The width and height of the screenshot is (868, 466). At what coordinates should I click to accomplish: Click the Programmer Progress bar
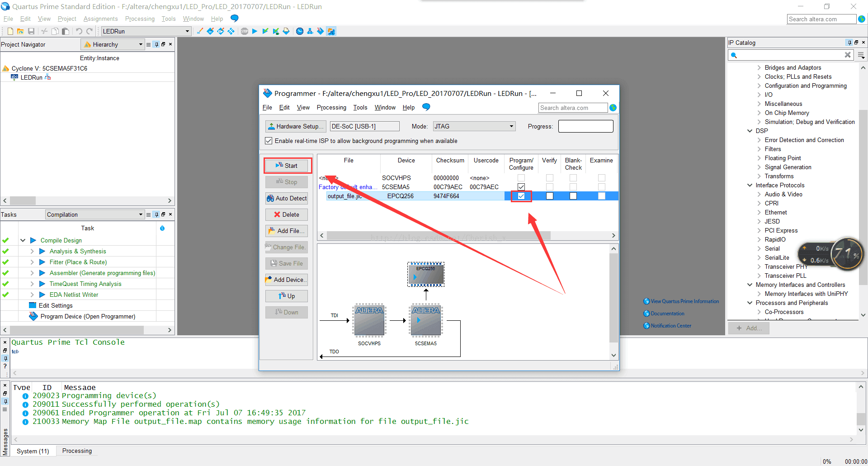point(585,126)
